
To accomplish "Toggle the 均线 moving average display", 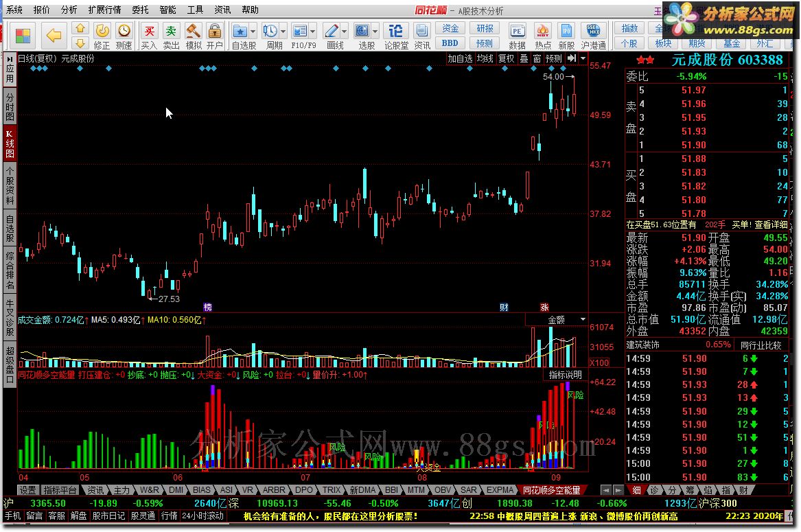I will tap(485, 58).
